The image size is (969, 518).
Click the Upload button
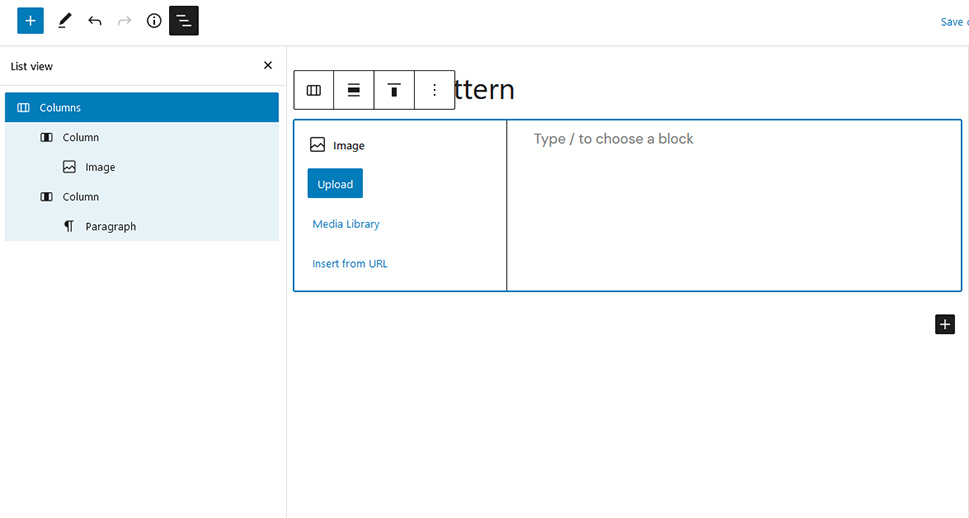tap(335, 184)
